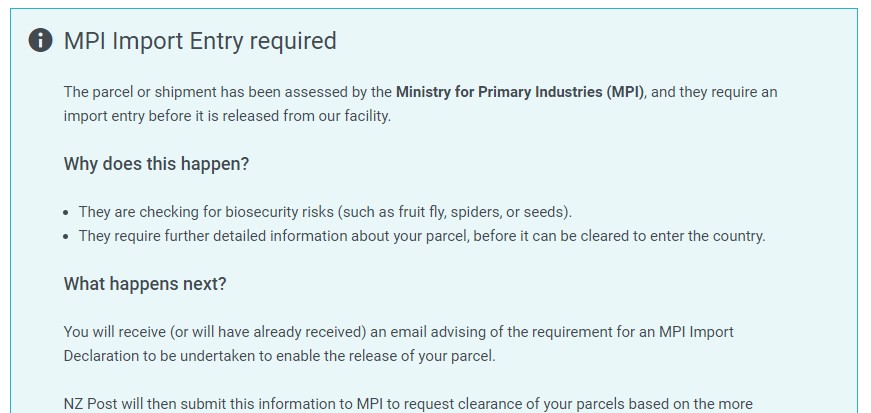This screenshot has width=871, height=413.
Task: Click the bullet about biosecurity risks
Action: pyautogui.click(x=325, y=212)
